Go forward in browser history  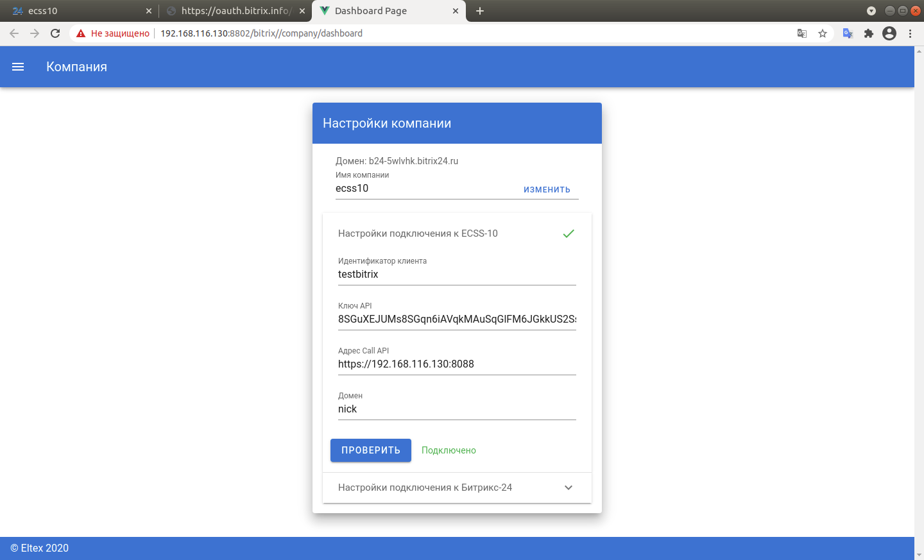(x=35, y=33)
